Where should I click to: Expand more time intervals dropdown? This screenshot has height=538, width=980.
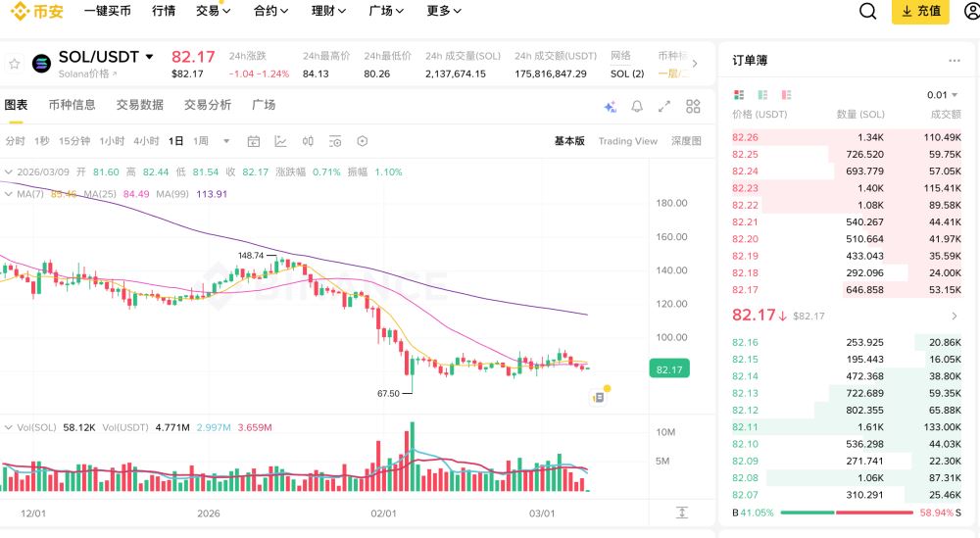[x=226, y=141]
